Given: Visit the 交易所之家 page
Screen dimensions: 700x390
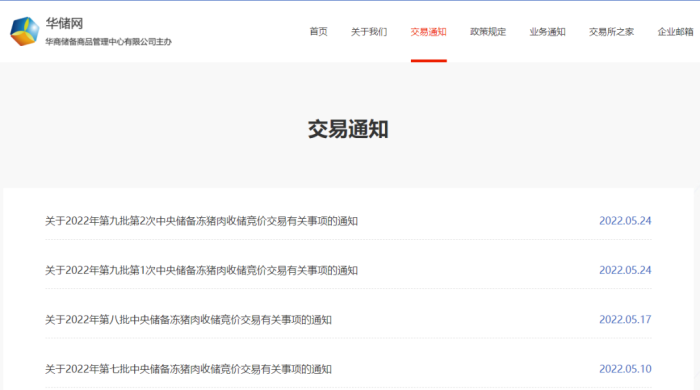Looking at the screenshot, I should [611, 32].
